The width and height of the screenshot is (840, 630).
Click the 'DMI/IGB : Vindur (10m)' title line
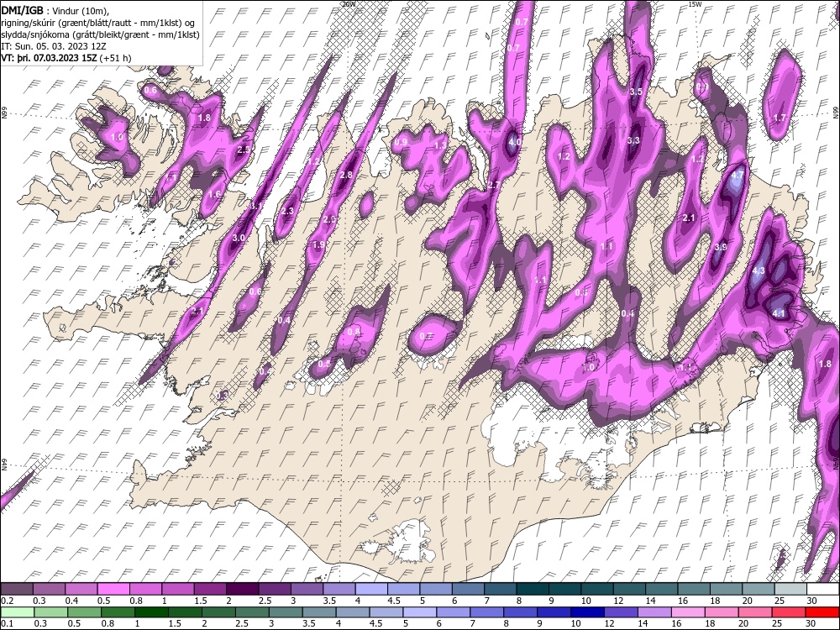point(55,9)
